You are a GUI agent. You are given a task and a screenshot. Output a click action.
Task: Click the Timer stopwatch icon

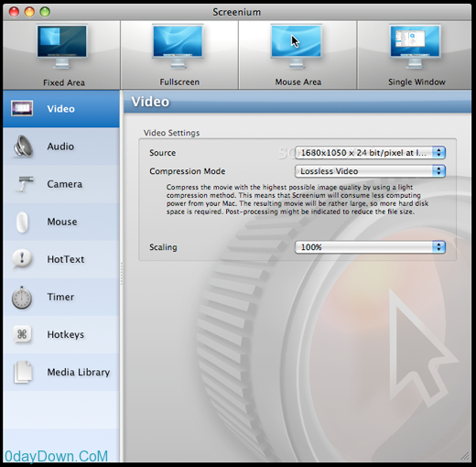coord(22,298)
